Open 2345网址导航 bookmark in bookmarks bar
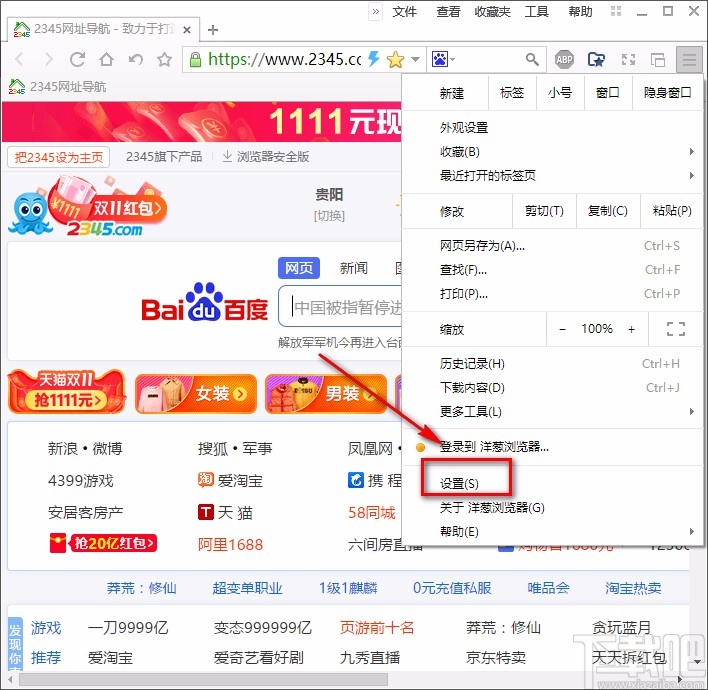 pyautogui.click(x=57, y=86)
